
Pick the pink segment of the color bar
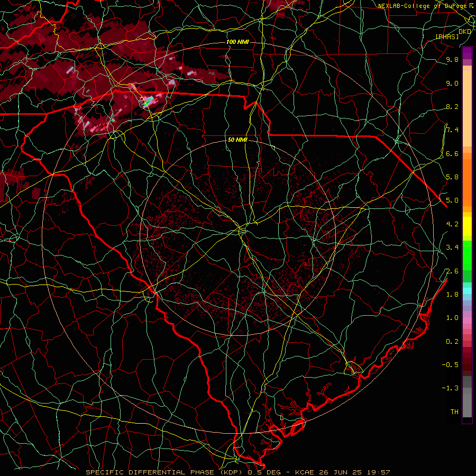[467, 321]
